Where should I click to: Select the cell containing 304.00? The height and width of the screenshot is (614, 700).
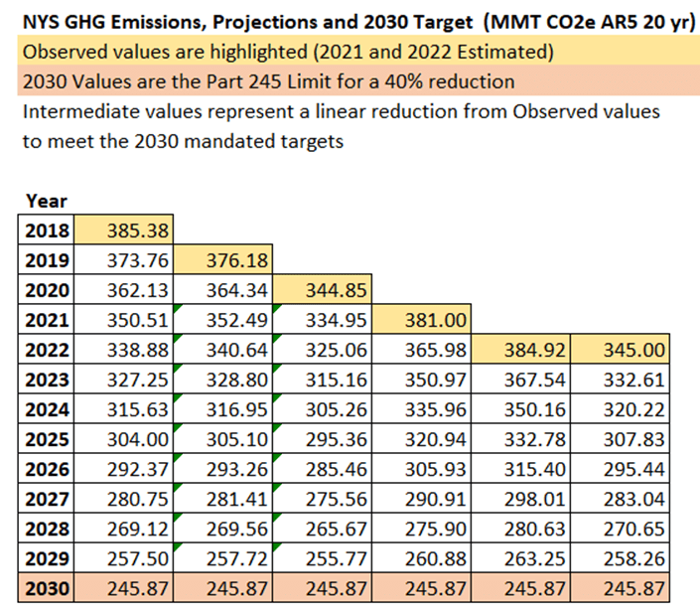[x=124, y=439]
